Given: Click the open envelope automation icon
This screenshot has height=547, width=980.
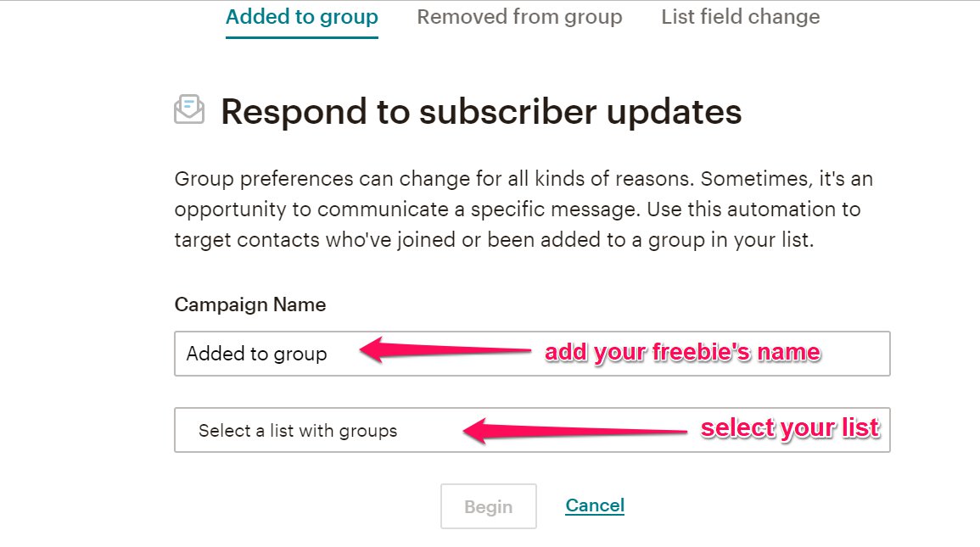Looking at the screenshot, I should [189, 110].
